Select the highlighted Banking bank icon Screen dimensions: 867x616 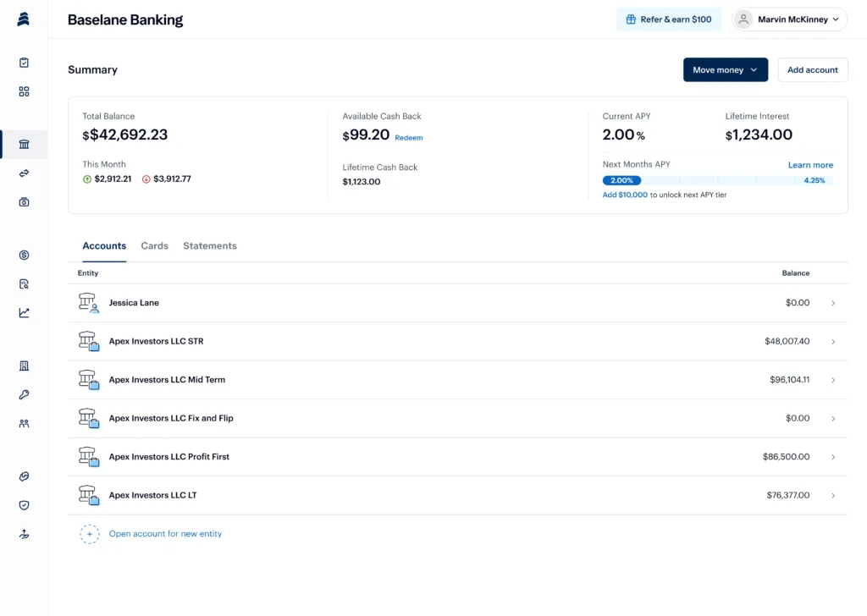click(23, 144)
